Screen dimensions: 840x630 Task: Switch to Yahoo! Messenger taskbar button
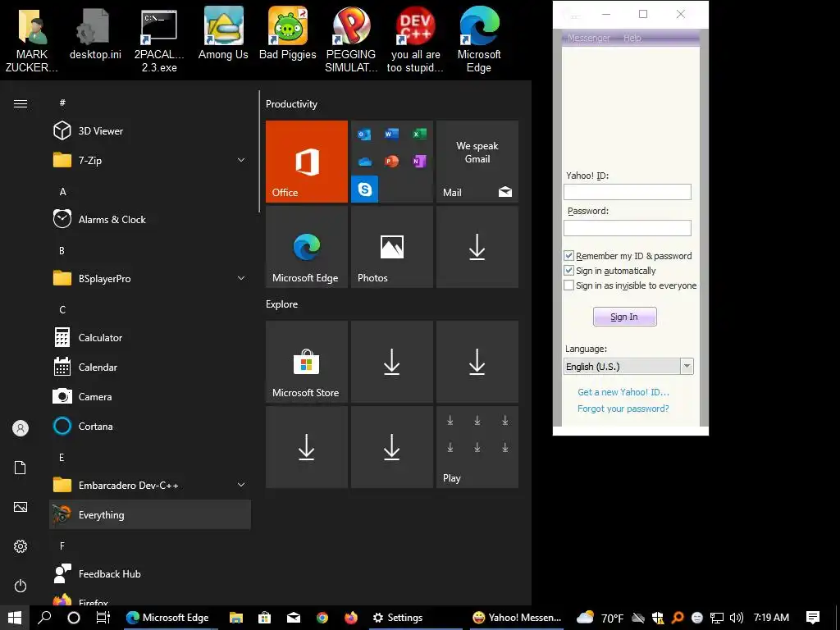[517, 618]
